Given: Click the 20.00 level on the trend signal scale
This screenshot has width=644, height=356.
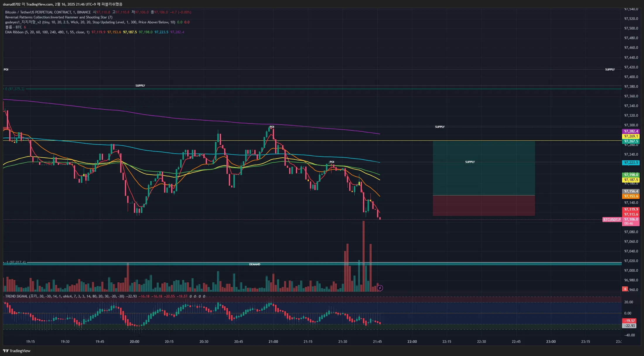Looking at the screenshot, I should [x=629, y=302].
